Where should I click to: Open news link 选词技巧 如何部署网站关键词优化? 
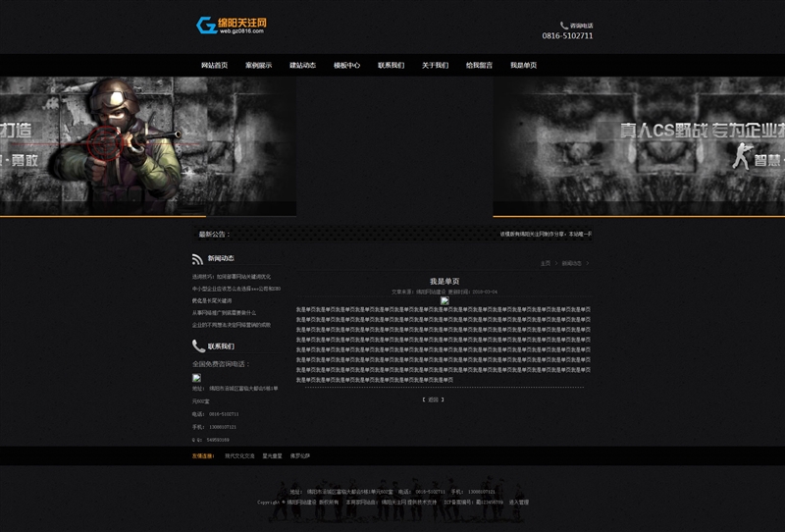point(232,277)
